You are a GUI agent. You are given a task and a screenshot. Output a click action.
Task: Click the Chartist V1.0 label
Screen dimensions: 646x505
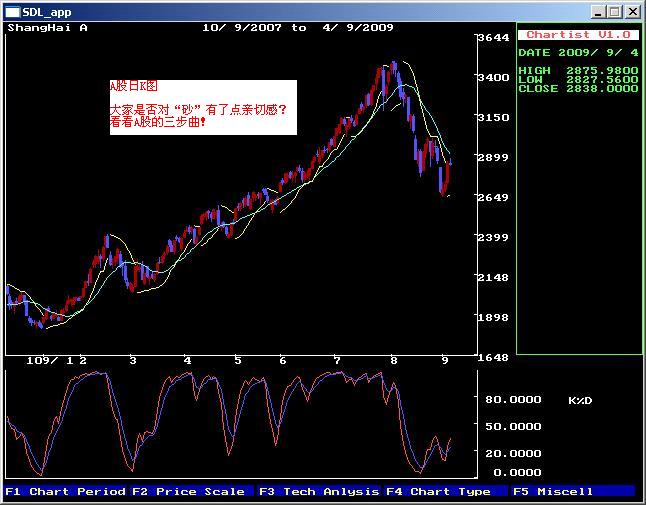pyautogui.click(x=578, y=35)
